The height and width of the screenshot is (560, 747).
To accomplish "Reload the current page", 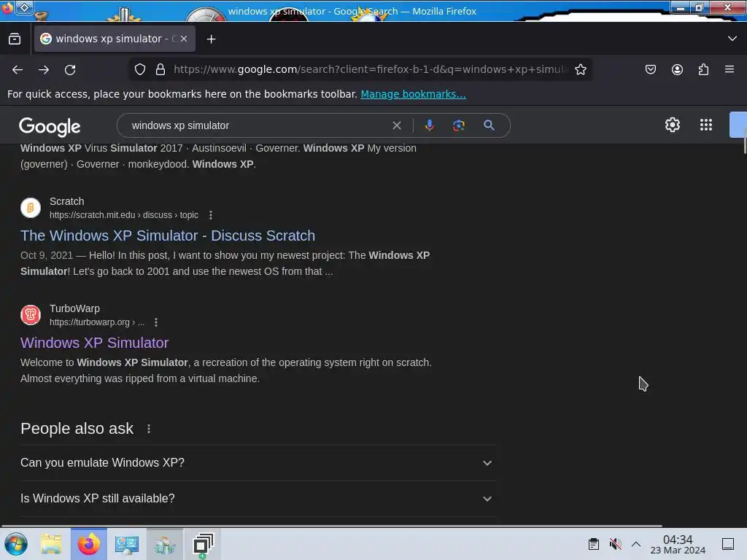I will tap(70, 69).
